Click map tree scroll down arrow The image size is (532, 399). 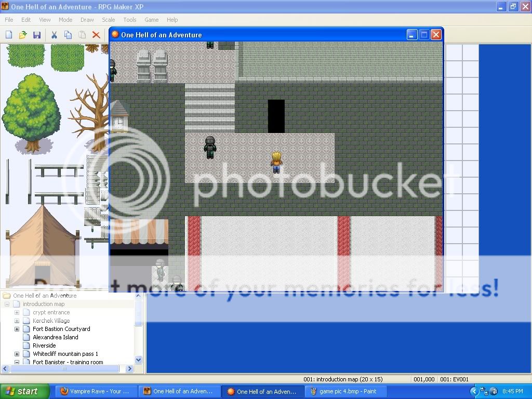pos(138,360)
